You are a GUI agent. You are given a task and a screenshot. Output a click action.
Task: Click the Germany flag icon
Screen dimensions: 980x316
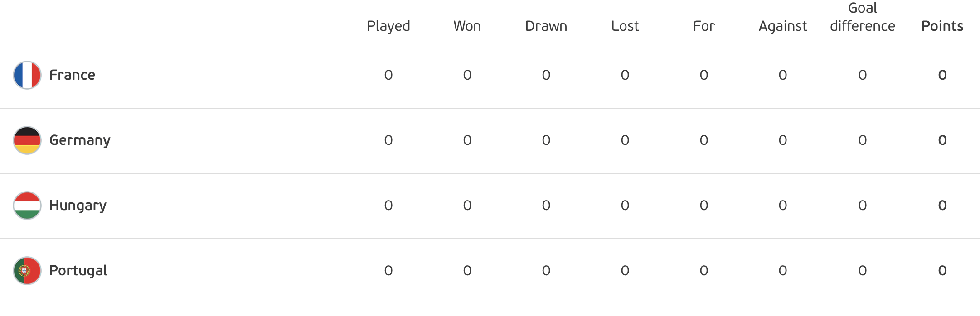click(27, 140)
